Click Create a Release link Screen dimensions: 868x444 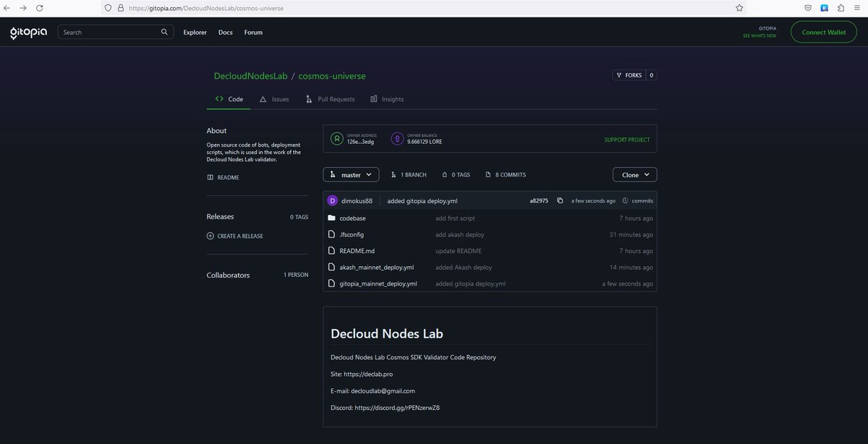pyautogui.click(x=240, y=236)
